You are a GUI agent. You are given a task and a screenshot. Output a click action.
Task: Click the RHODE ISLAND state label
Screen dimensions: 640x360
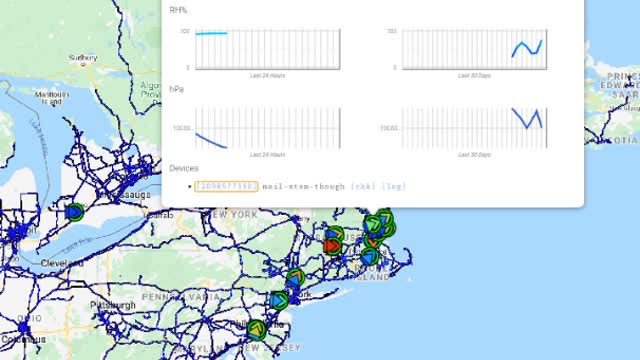(x=372, y=273)
